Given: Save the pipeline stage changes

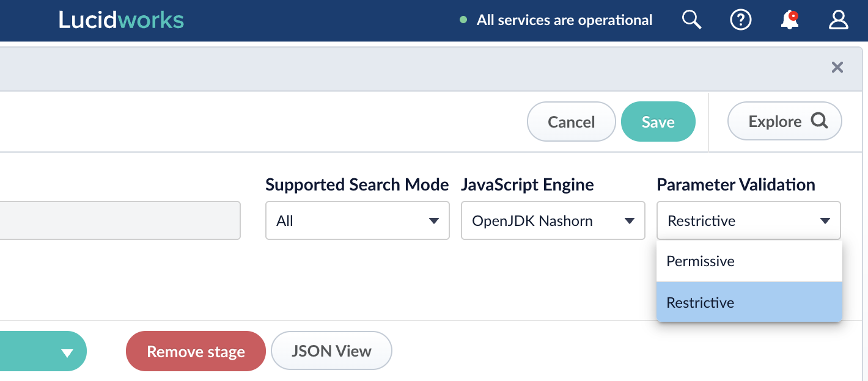Looking at the screenshot, I should (658, 122).
